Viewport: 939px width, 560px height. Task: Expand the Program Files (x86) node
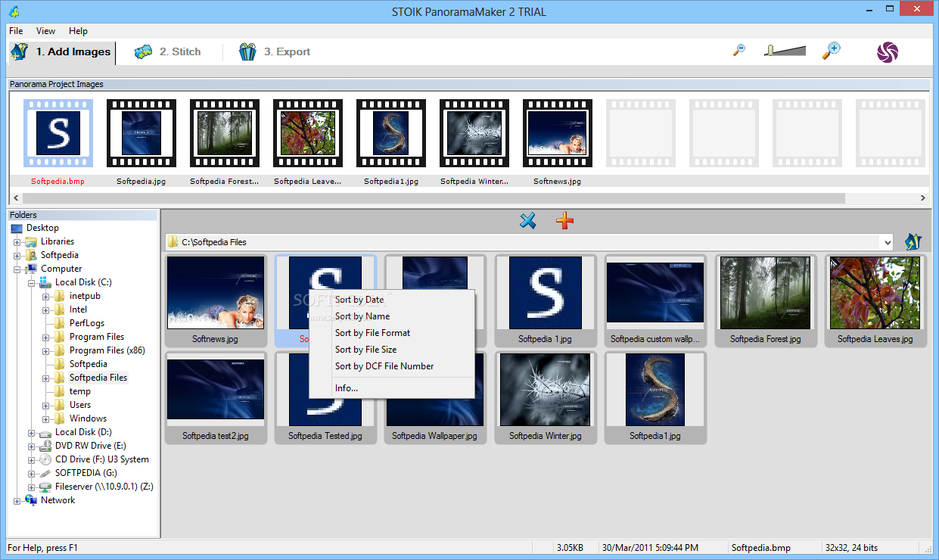click(46, 351)
